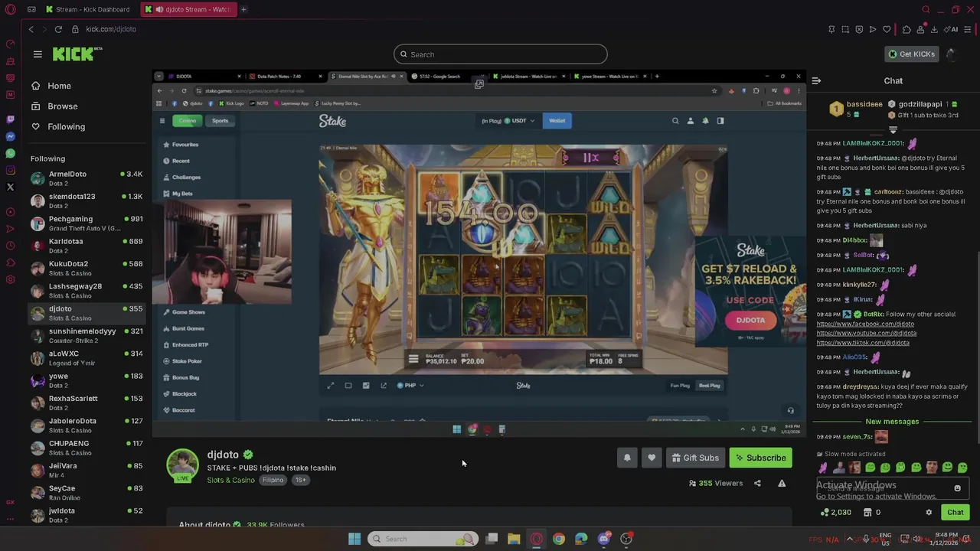
Task: Mute the djdoto Stream tab audio
Action: (x=159, y=9)
